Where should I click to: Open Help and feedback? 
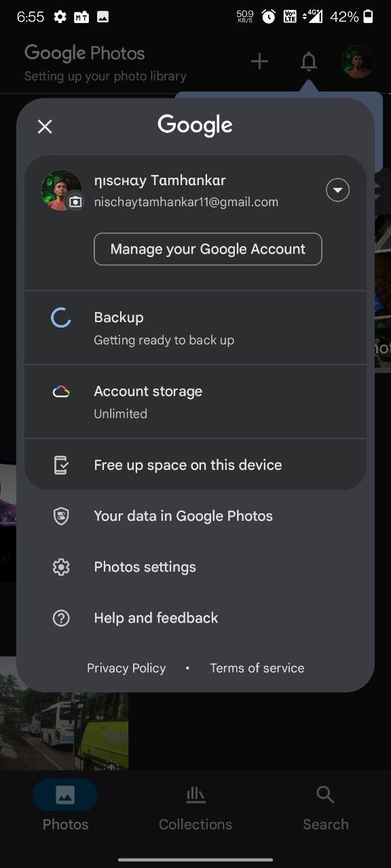coord(195,618)
